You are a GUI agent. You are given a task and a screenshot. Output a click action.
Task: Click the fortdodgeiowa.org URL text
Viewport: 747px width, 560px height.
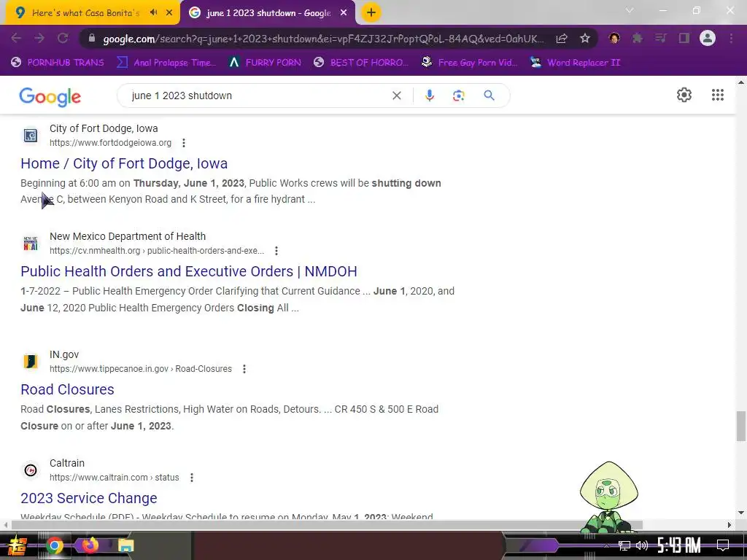(111, 143)
